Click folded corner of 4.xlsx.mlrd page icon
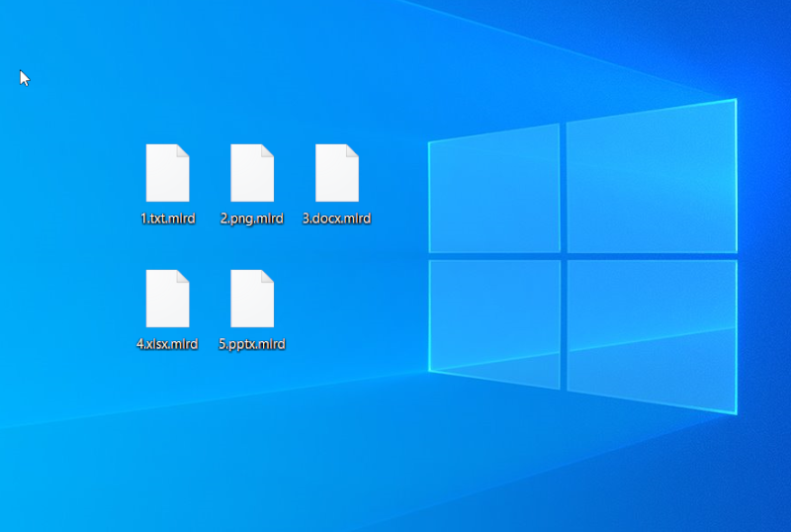 point(183,275)
